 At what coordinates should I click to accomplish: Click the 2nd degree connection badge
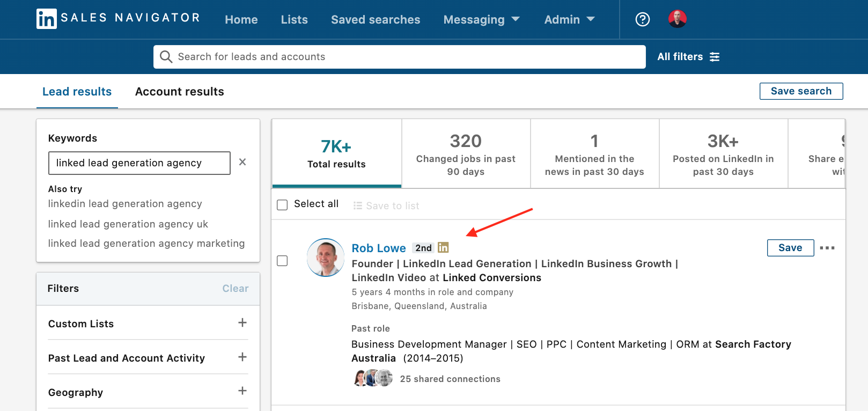pos(423,248)
